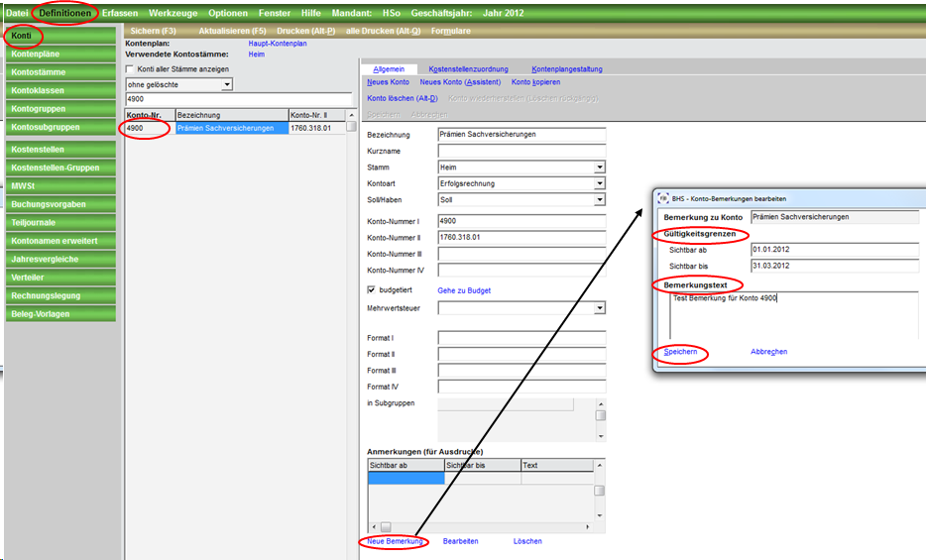Click alle Drucken (Alt-Q)
The width and height of the screenshot is (926, 560).
[384, 31]
